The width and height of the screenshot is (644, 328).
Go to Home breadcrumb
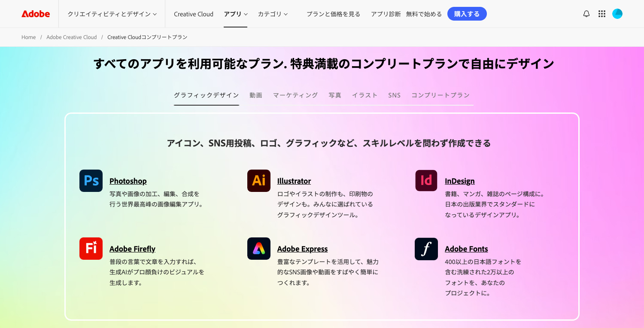(x=29, y=37)
